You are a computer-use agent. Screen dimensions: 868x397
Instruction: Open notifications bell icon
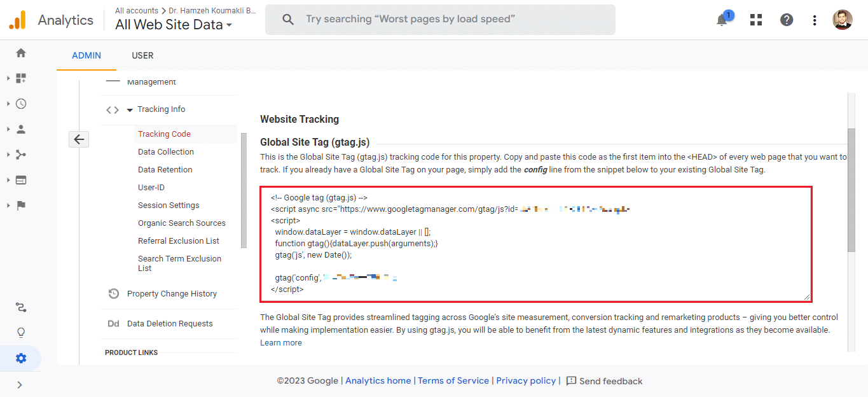[722, 20]
